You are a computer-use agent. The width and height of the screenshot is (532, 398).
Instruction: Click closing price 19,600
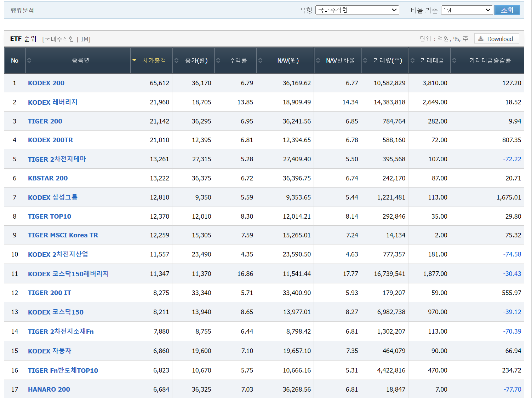pos(201,351)
